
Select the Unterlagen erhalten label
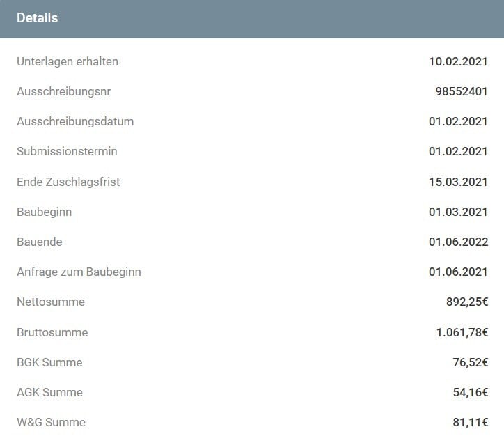[68, 61]
